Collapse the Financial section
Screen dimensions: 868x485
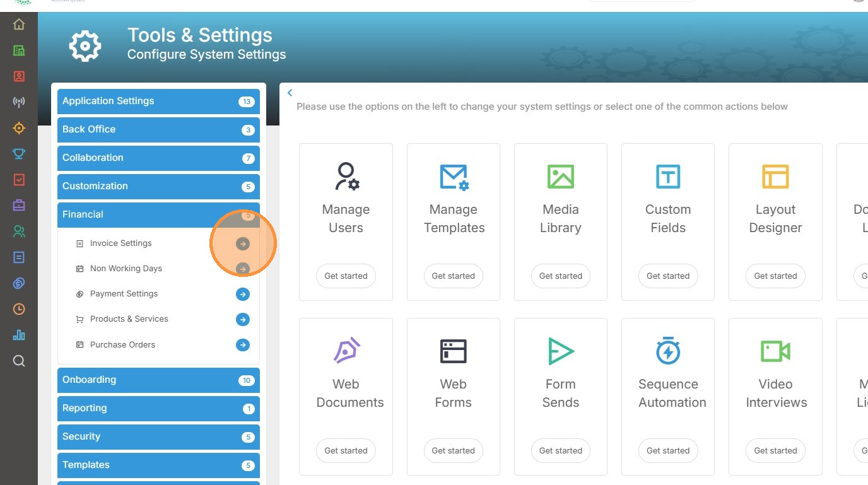click(158, 215)
